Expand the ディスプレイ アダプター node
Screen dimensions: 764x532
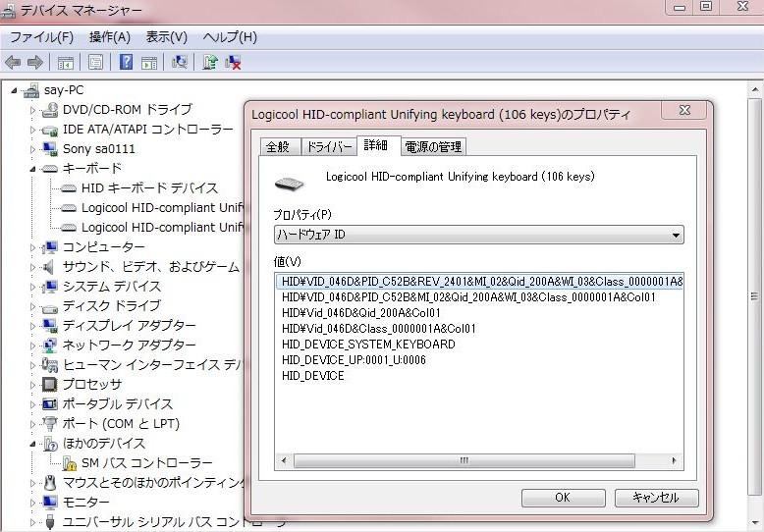(x=32, y=326)
